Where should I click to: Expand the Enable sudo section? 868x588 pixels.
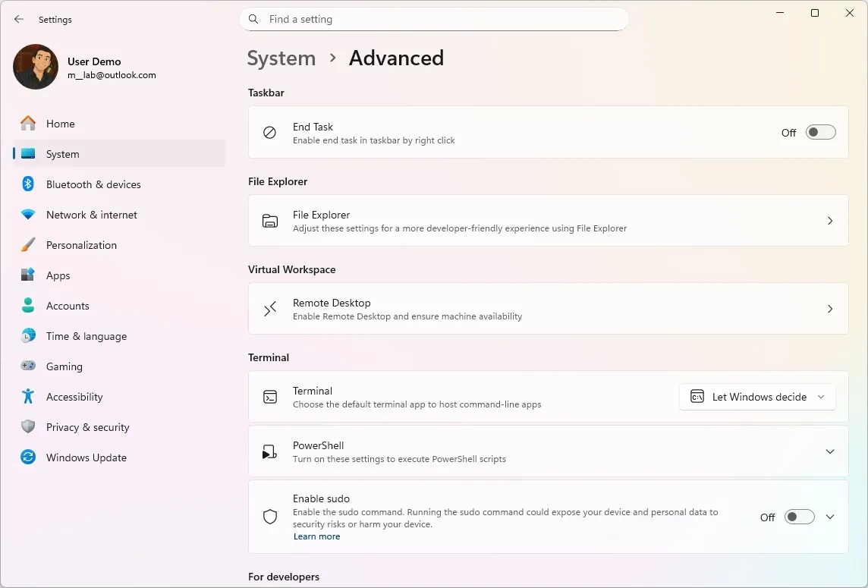pyautogui.click(x=829, y=517)
